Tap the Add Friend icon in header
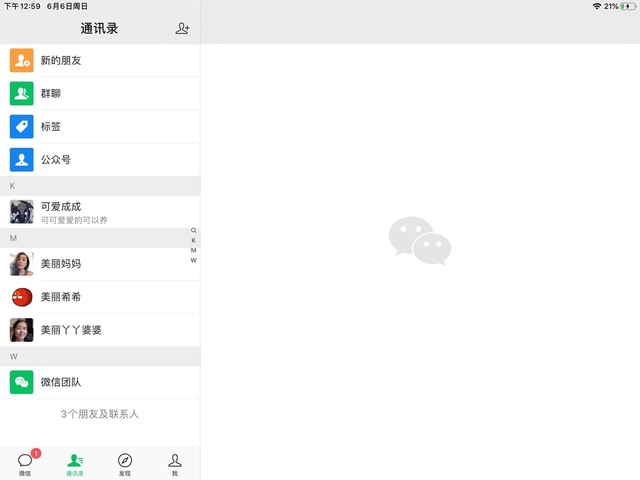640x480 pixels. click(182, 29)
